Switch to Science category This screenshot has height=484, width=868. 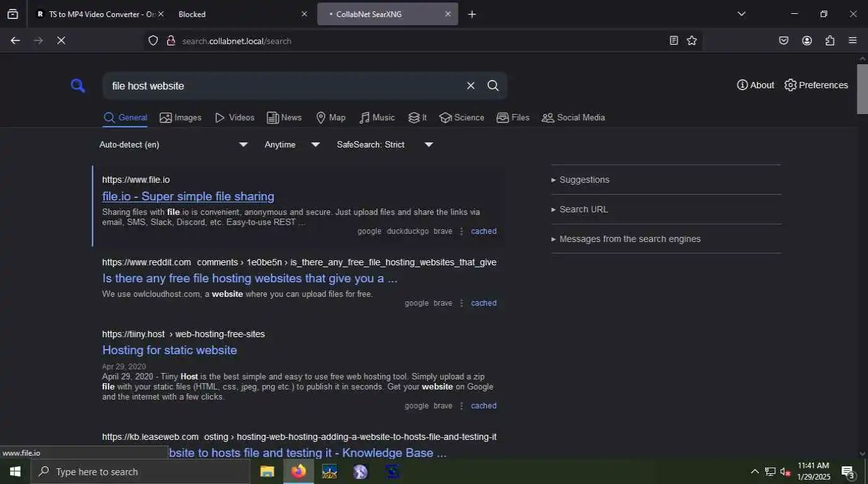tap(462, 118)
